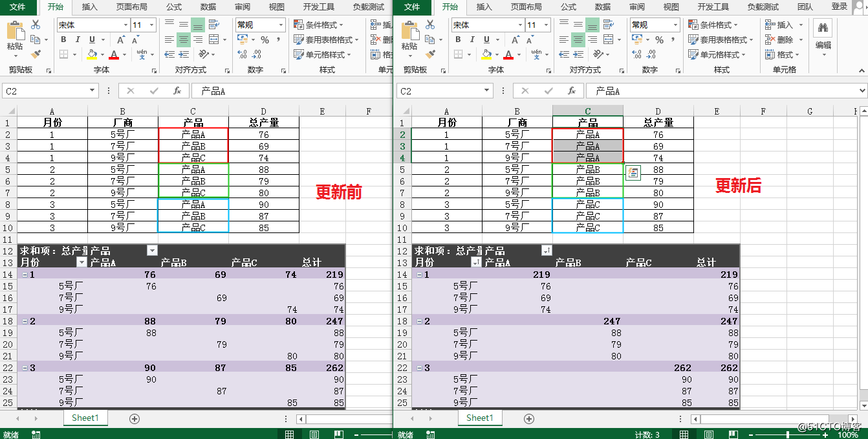
Task: Open the 产品 filter arrow on the pivot table
Action: click(x=152, y=251)
